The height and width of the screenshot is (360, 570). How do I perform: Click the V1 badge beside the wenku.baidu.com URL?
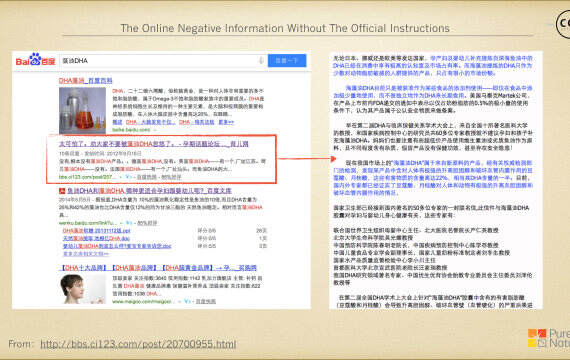[129, 223]
